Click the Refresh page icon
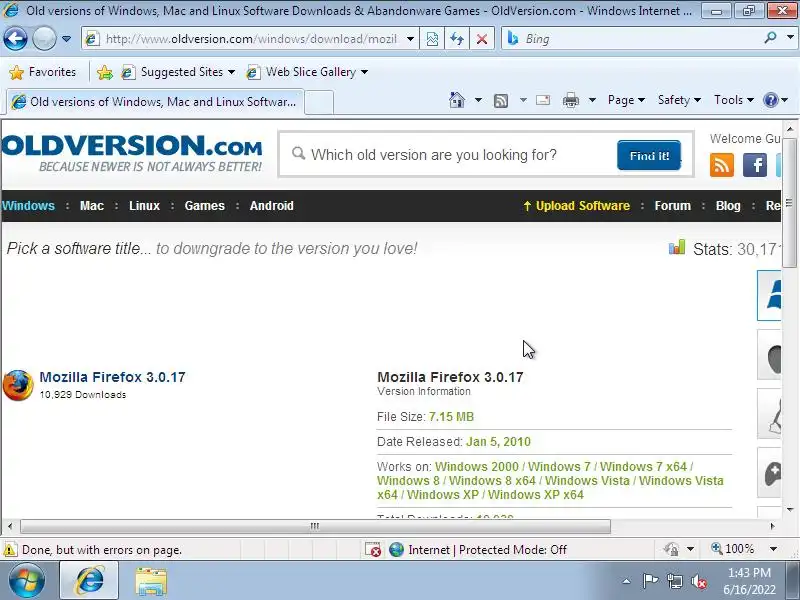The image size is (800, 600). 457,39
